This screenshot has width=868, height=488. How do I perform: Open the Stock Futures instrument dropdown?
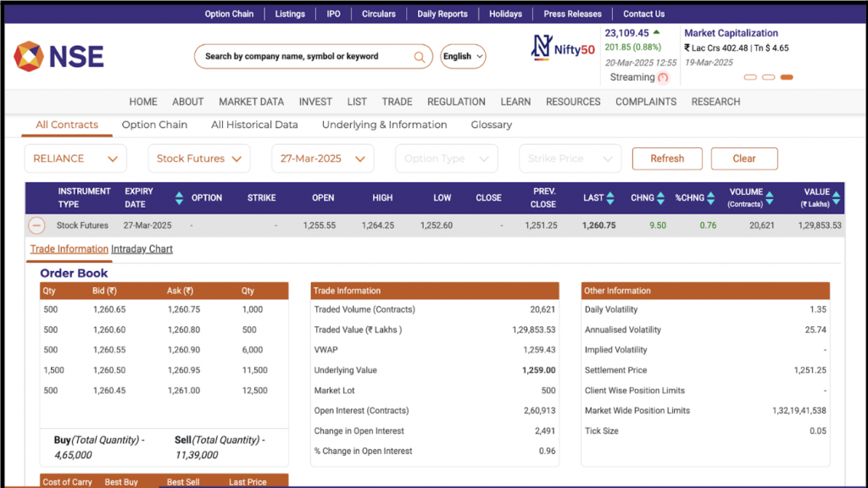click(x=198, y=158)
